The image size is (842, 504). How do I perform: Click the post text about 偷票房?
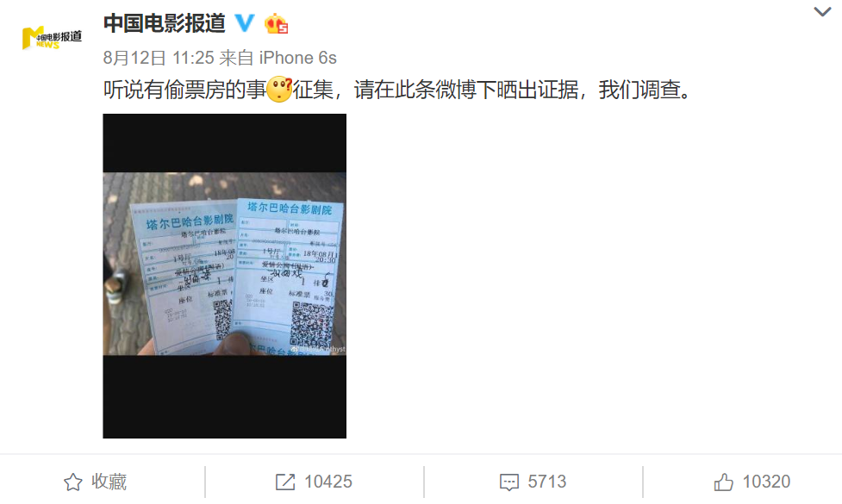pos(396,90)
